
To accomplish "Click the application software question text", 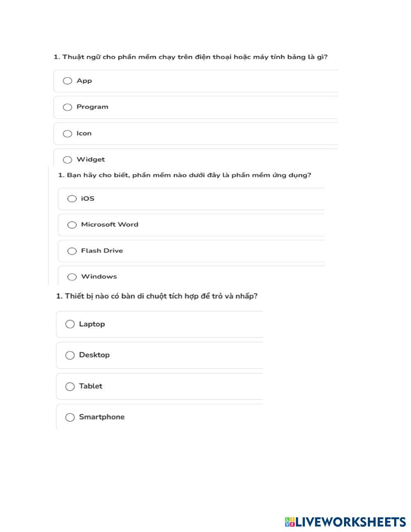I will click(185, 175).
